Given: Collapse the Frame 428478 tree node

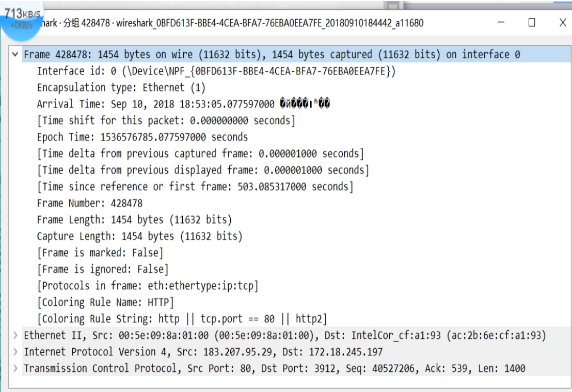Looking at the screenshot, I should click(x=15, y=54).
